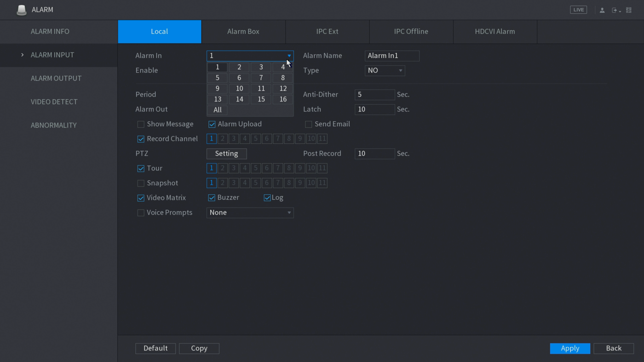Screen dimensions: 644x362
Task: Open the user account icon
Action: [602, 10]
